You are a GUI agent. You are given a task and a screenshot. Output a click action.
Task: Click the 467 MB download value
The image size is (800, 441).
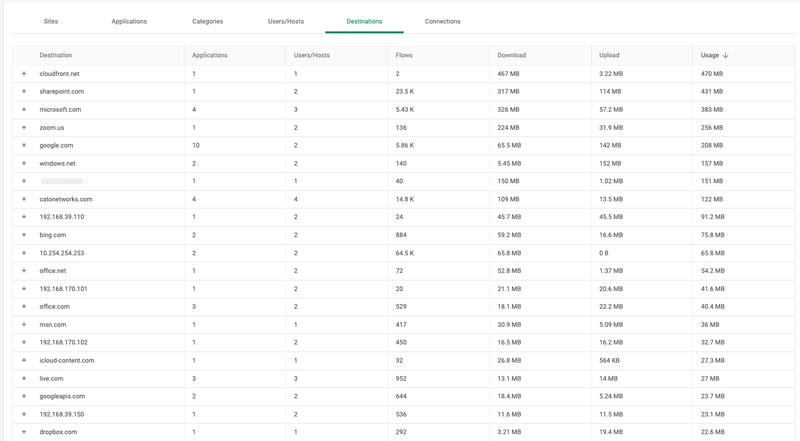508,74
